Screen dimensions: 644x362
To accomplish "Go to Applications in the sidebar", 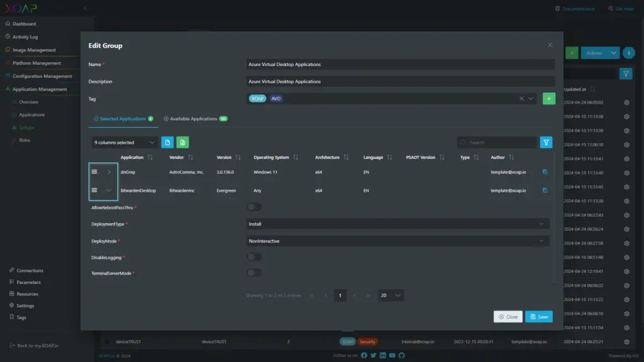I will 31,114.
